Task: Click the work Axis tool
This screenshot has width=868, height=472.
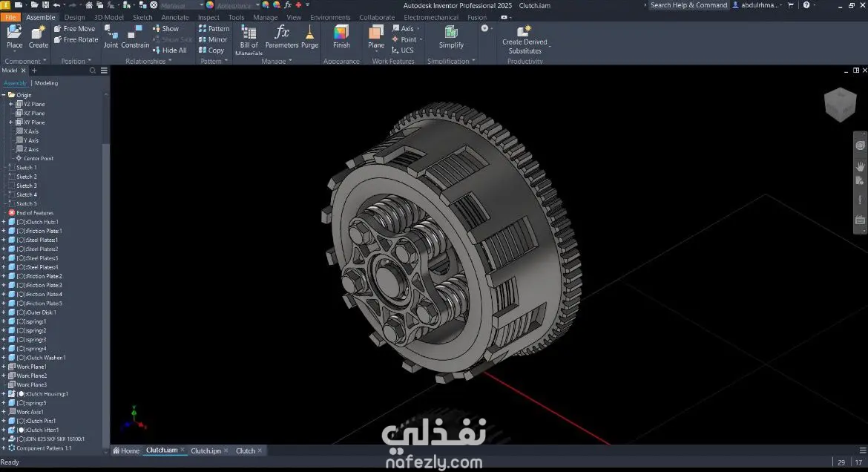Action: pos(402,28)
